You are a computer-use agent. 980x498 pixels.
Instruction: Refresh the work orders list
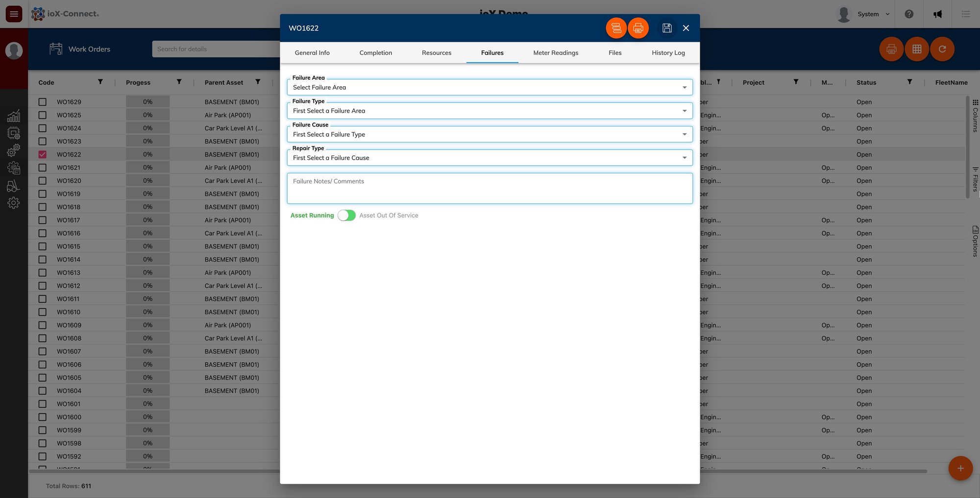coord(942,49)
